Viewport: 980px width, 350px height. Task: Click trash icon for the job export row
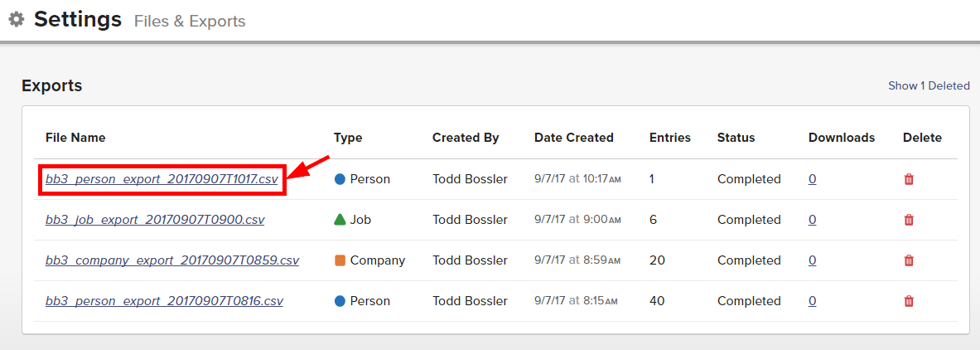click(909, 220)
